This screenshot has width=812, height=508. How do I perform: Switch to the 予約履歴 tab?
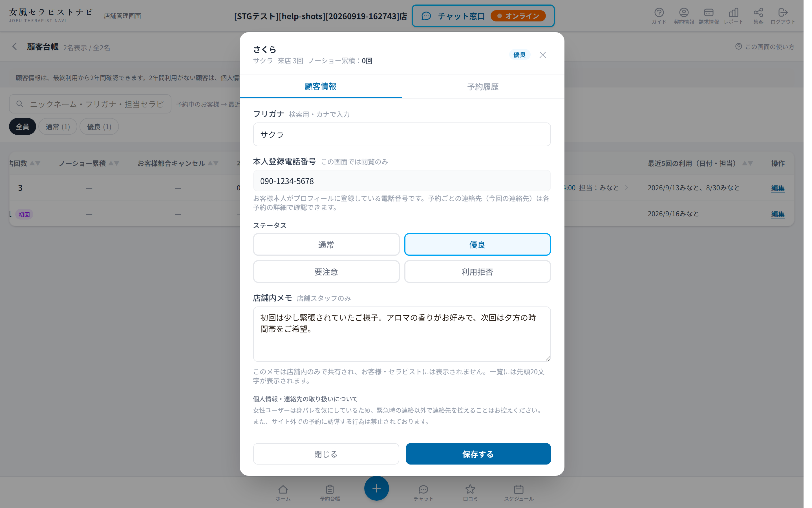click(x=483, y=87)
